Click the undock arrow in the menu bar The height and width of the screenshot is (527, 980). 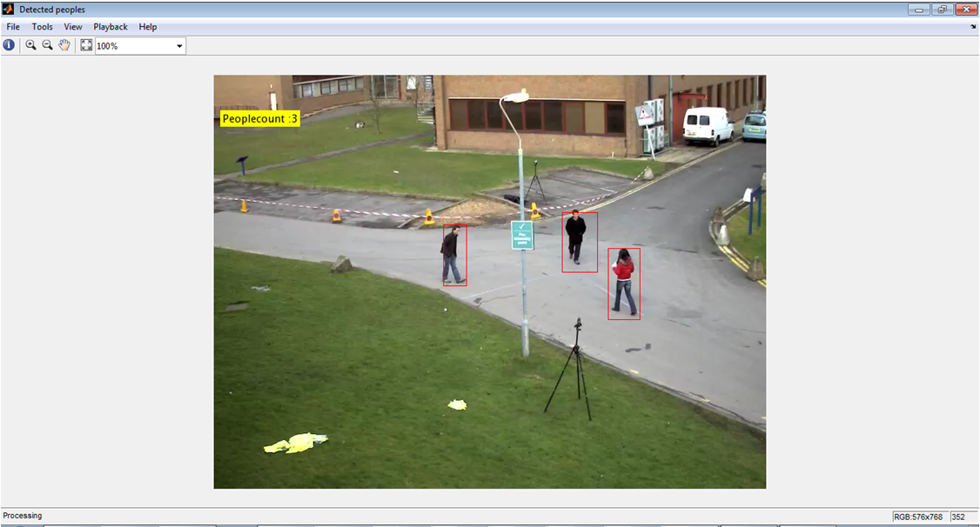pos(973,27)
